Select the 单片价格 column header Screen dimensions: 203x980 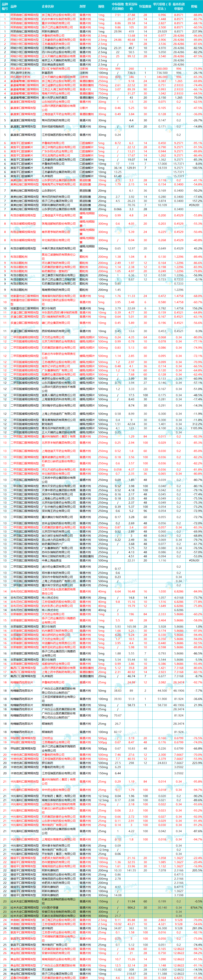162,6
